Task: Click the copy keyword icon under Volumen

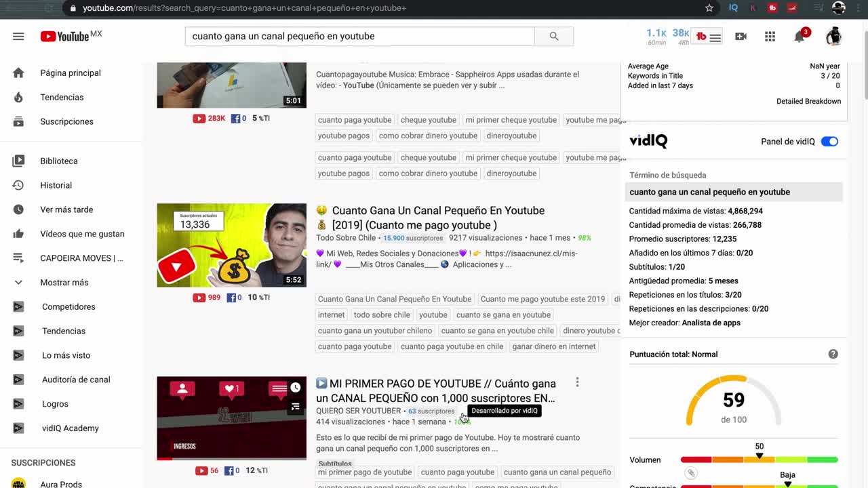Action: [x=691, y=473]
